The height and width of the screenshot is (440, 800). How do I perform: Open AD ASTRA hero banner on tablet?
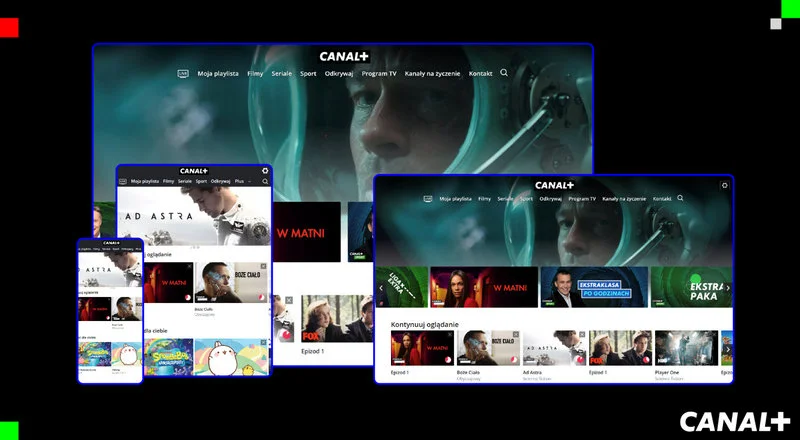194,216
